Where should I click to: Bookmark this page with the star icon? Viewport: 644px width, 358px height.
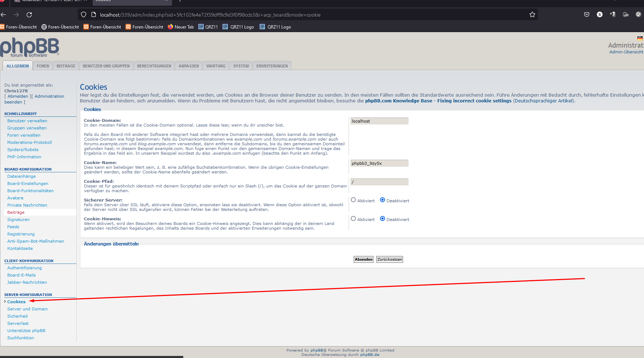click(532, 15)
